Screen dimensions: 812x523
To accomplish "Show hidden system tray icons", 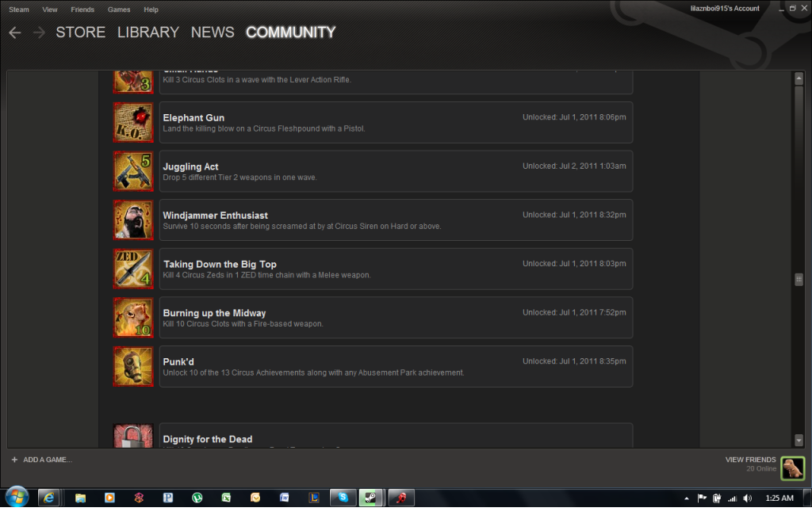I will (x=687, y=498).
